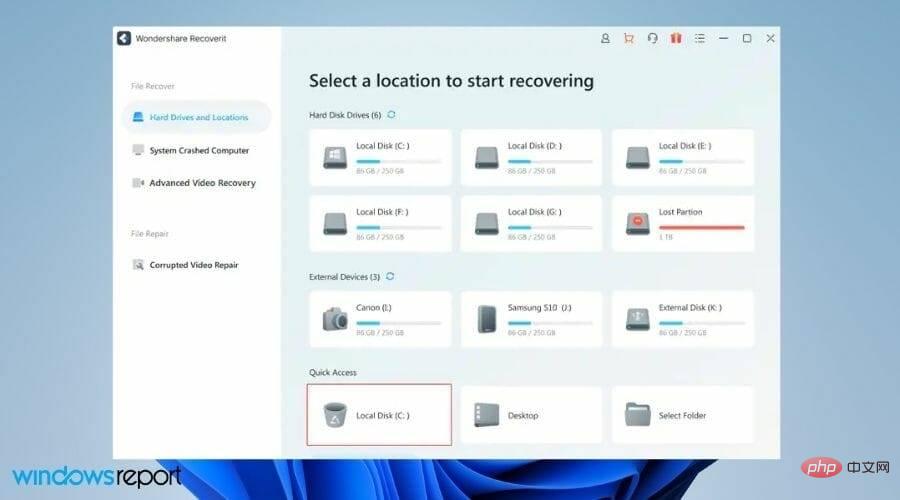Viewport: 900px width, 500px height.
Task: Click the Quick Access heading
Action: click(333, 373)
